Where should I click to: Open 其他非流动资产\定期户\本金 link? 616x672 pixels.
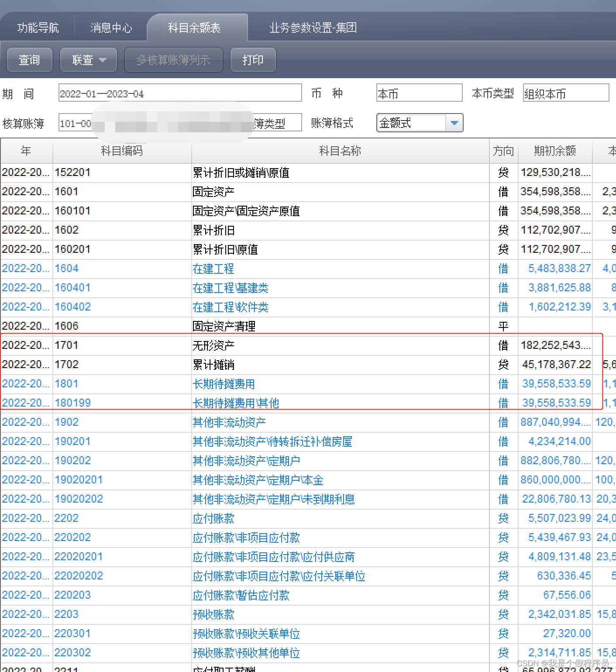point(258,480)
